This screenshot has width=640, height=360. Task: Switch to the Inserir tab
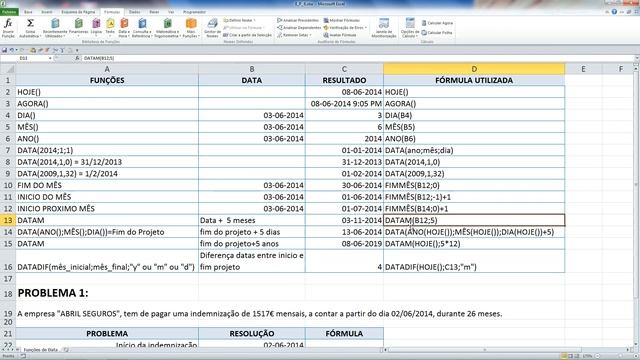tap(47, 12)
